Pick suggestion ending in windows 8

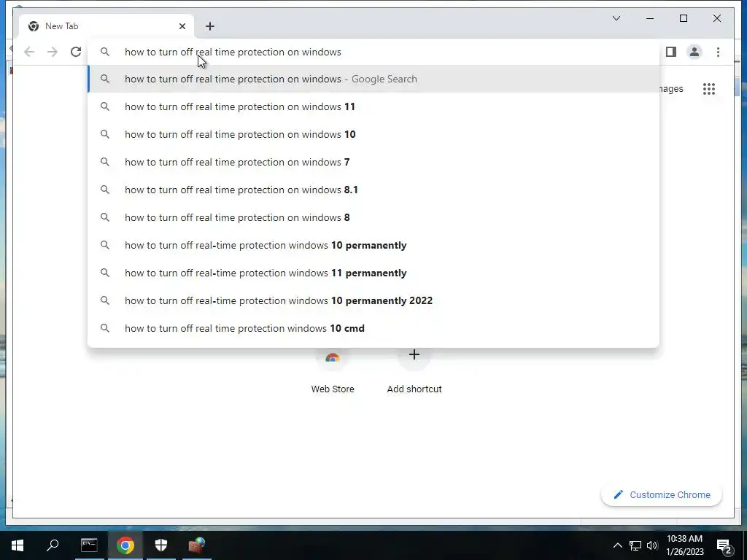[374, 217]
